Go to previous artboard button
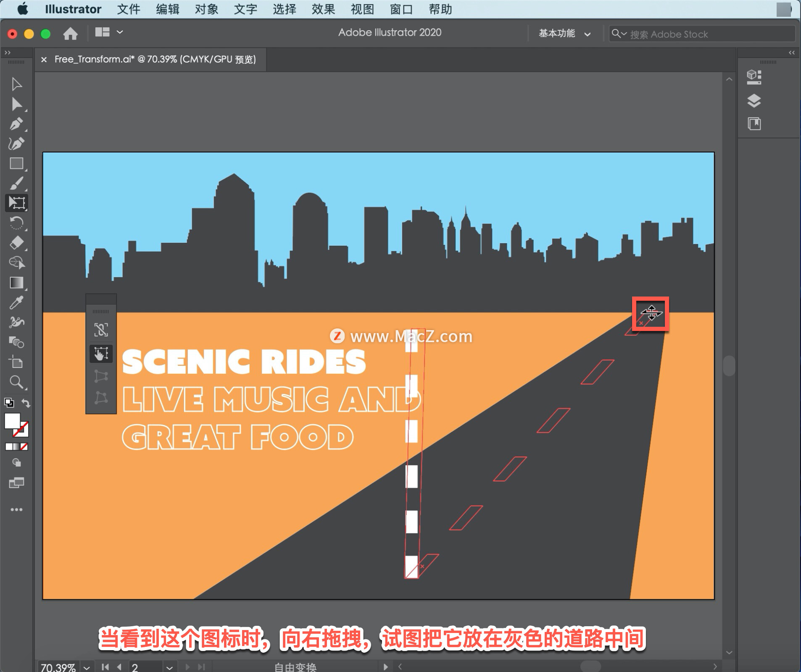The width and height of the screenshot is (801, 672). (119, 667)
